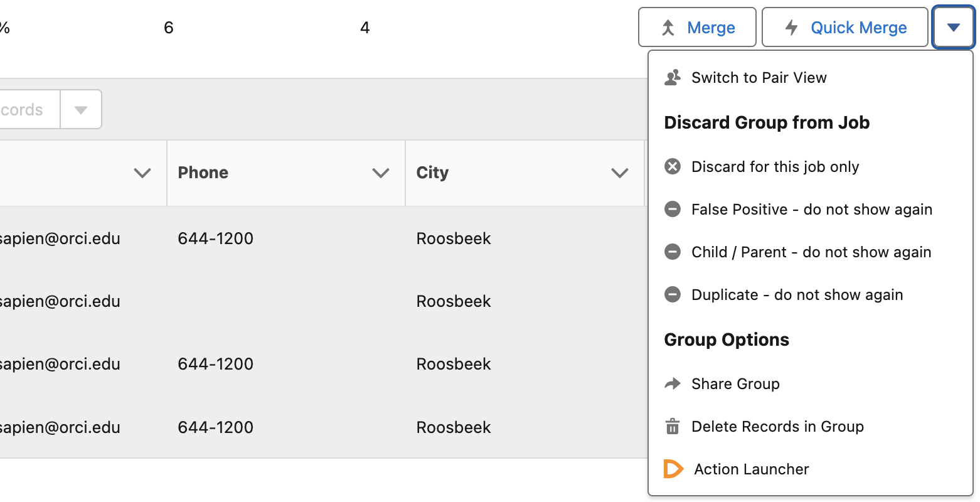Open the City column chevron menu
This screenshot has height=502, width=980.
(620, 173)
